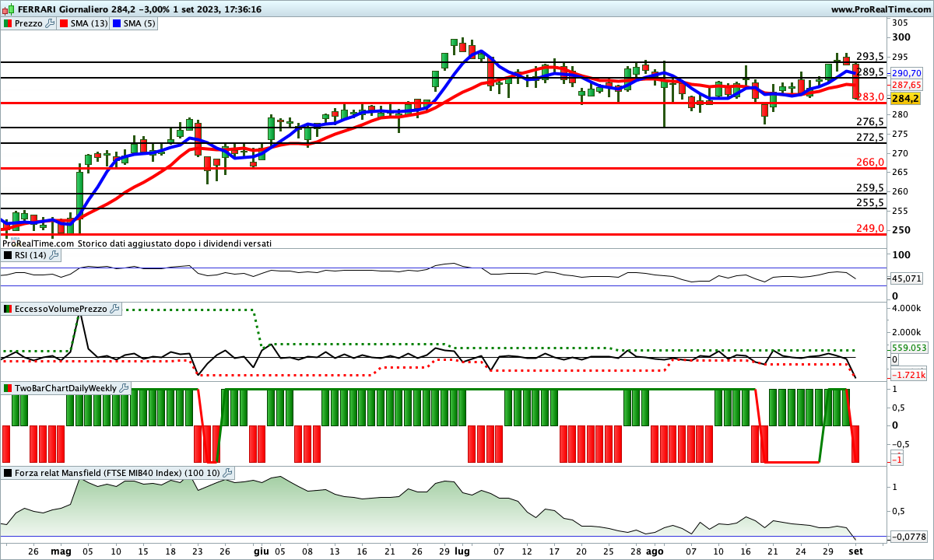Viewport: 934px width, 560px height.
Task: Select the Forza relat Mansfield indicator label
Action: click(x=117, y=473)
